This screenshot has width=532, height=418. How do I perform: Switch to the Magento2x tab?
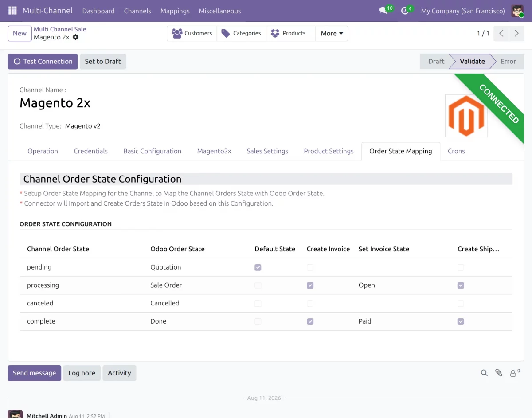tap(214, 151)
